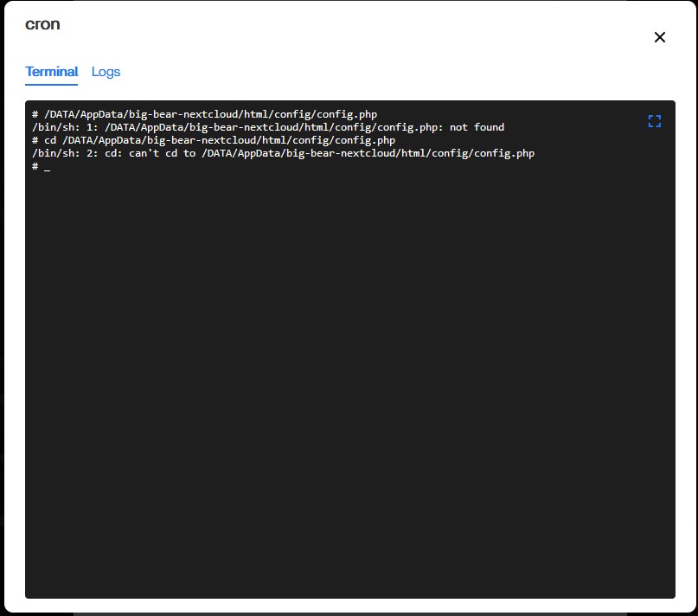Image resolution: width=698 pixels, height=616 pixels.
Task: Click '/bin/sh: 1:' at the second line start
Action: coord(65,127)
